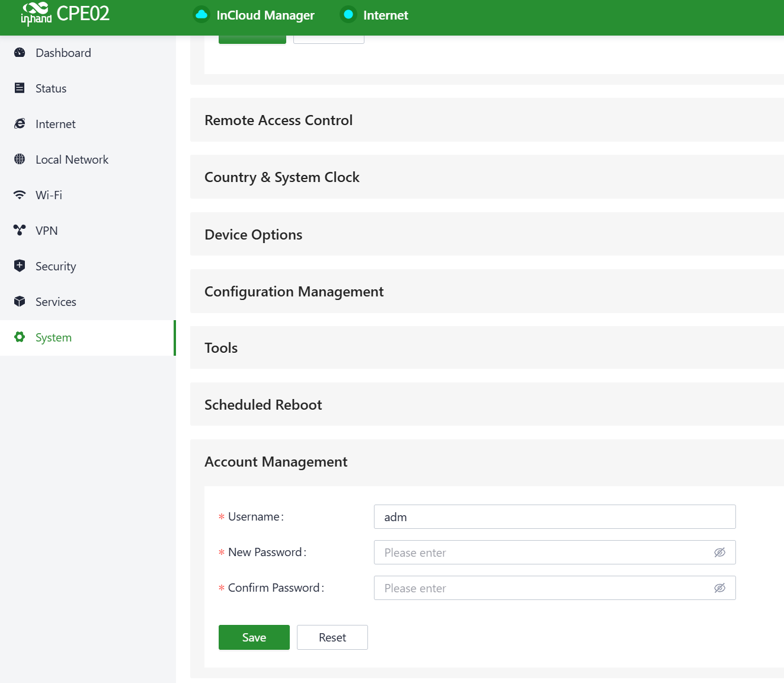The image size is (784, 683).
Task: Click the Status icon in sidebar
Action: click(20, 88)
